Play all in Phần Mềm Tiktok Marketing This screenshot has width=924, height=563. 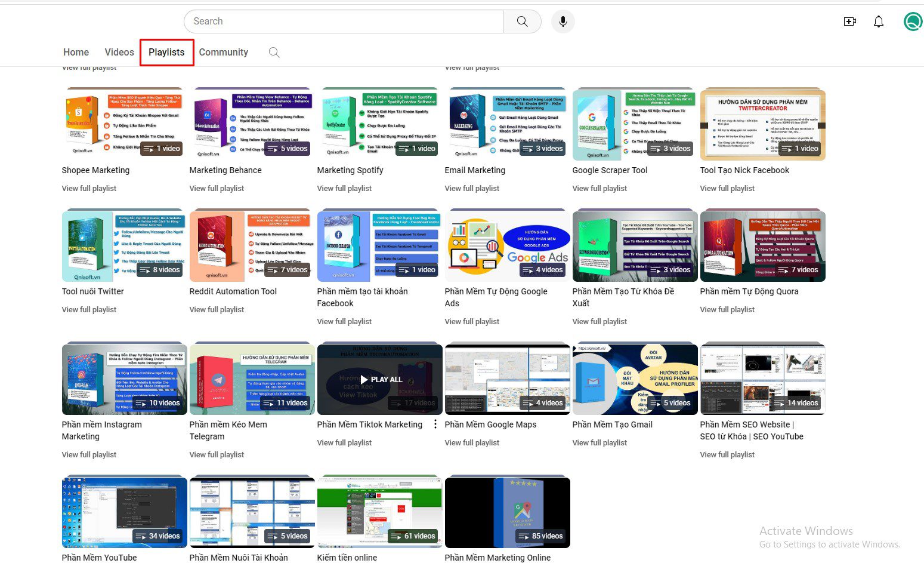click(x=380, y=379)
